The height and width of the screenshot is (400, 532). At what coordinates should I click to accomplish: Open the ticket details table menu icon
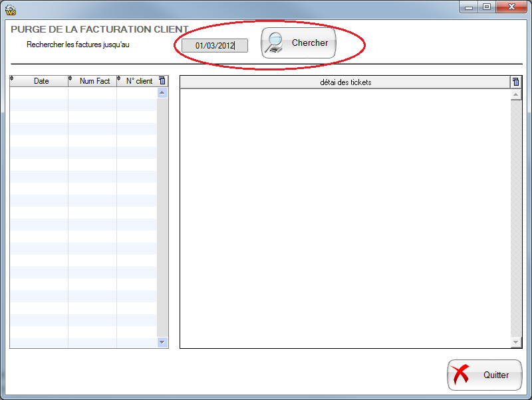tap(515, 82)
